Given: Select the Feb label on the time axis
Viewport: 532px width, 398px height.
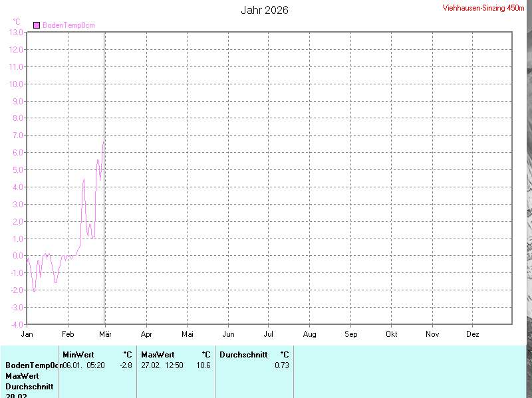Looking at the screenshot, I should [x=68, y=334].
